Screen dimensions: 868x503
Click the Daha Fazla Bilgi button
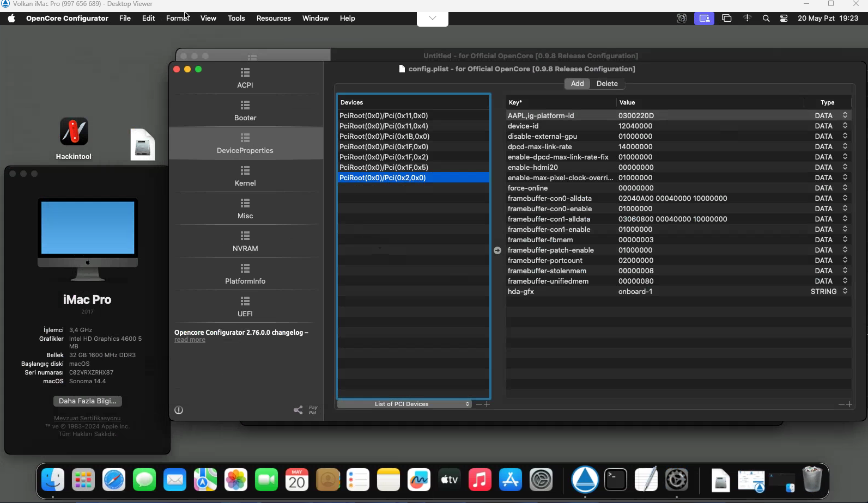(x=87, y=401)
